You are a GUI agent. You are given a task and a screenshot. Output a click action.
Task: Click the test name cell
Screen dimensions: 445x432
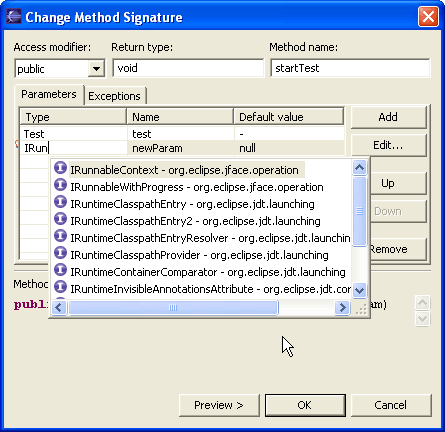click(x=181, y=134)
